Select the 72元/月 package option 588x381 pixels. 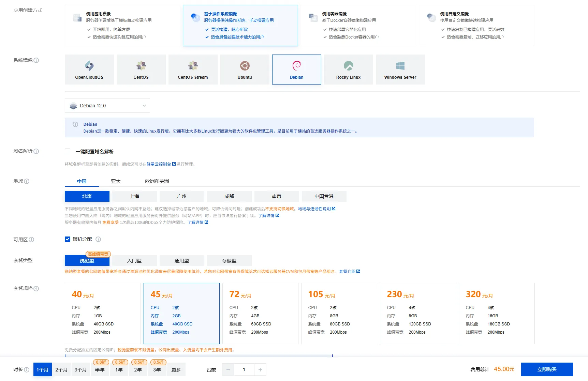pos(260,313)
